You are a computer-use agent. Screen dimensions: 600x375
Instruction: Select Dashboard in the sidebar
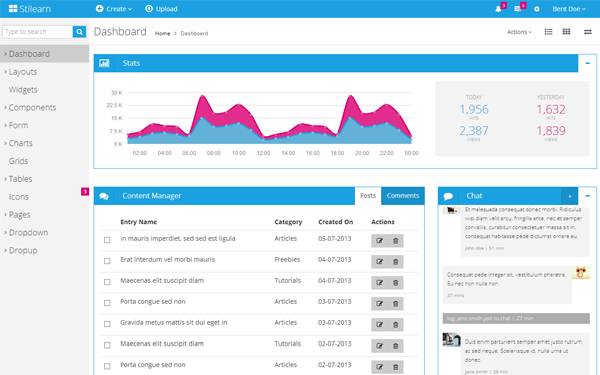click(44, 54)
